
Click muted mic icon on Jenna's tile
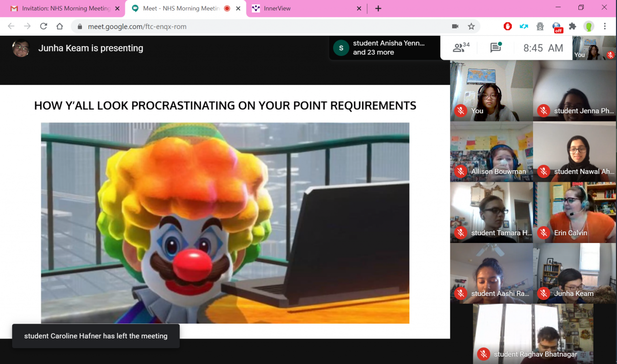tap(544, 111)
